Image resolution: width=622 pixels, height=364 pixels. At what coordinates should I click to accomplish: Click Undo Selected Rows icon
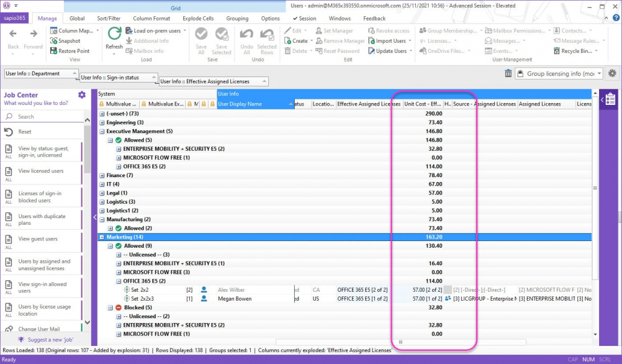pos(267,34)
